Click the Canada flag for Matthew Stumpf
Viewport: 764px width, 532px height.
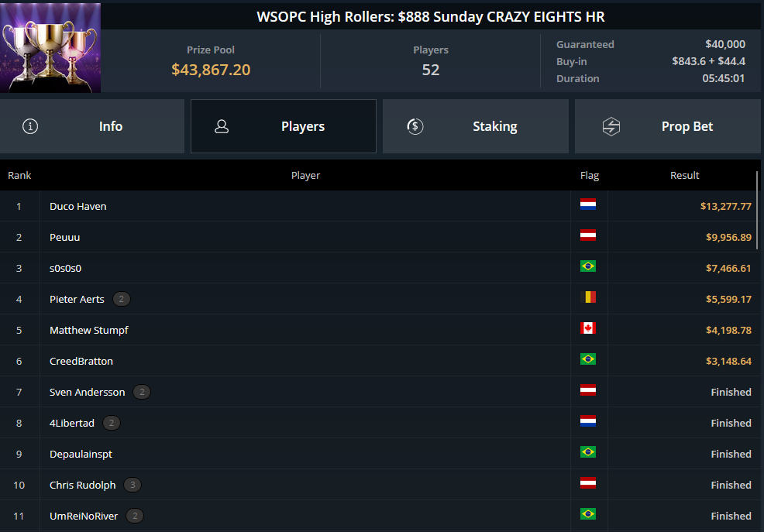point(588,329)
